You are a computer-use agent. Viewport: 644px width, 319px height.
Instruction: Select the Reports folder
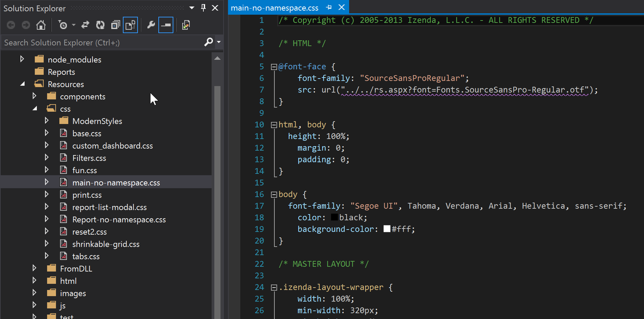(x=61, y=72)
